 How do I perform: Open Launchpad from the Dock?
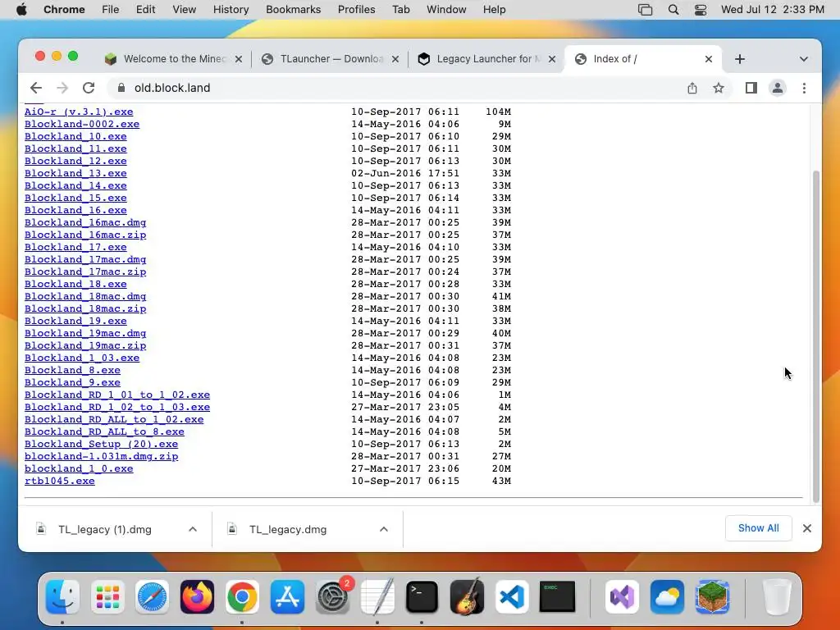(x=107, y=596)
